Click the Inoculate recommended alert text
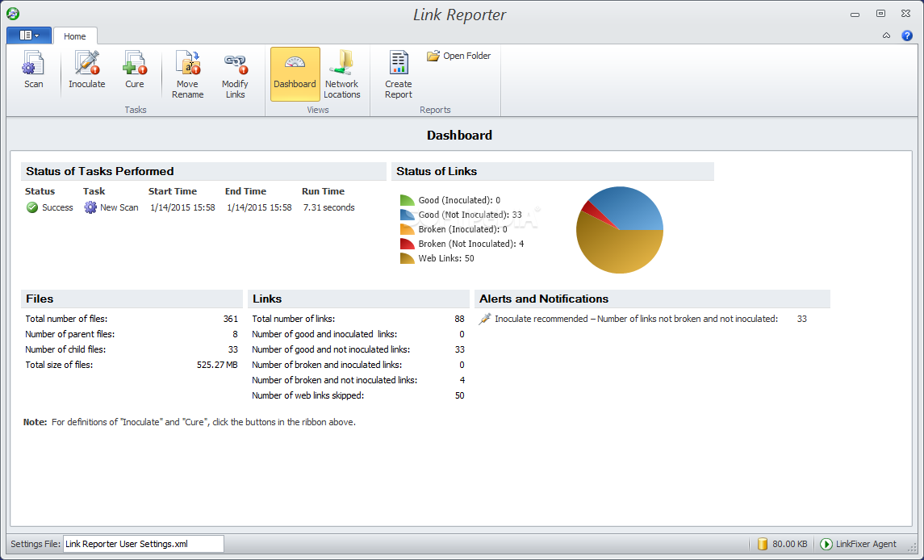 pos(637,319)
